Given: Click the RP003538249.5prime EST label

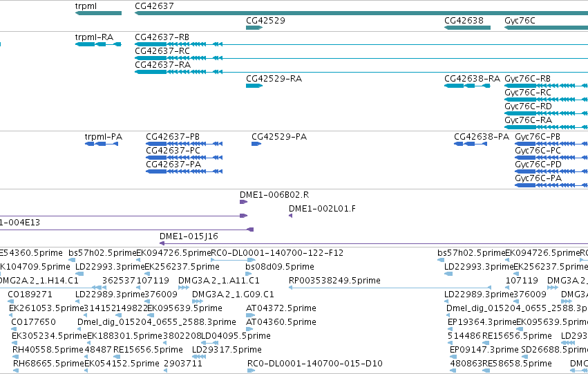Looking at the screenshot, I should click(334, 281).
